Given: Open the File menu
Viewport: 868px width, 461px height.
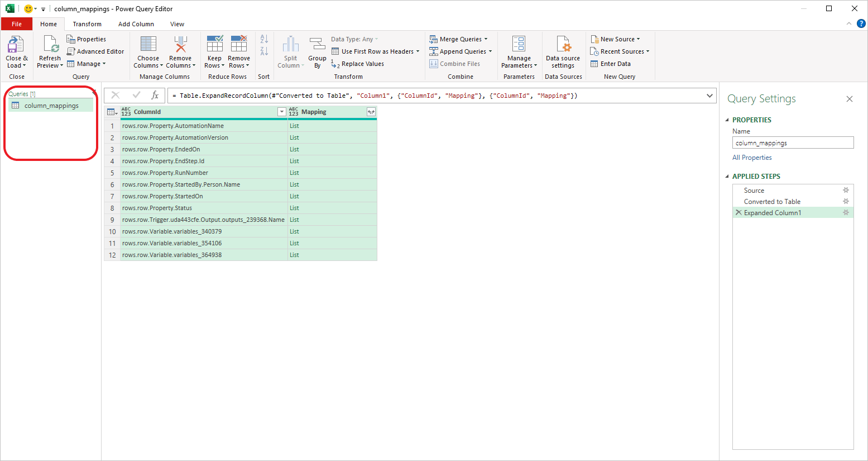Looking at the screenshot, I should (17, 24).
